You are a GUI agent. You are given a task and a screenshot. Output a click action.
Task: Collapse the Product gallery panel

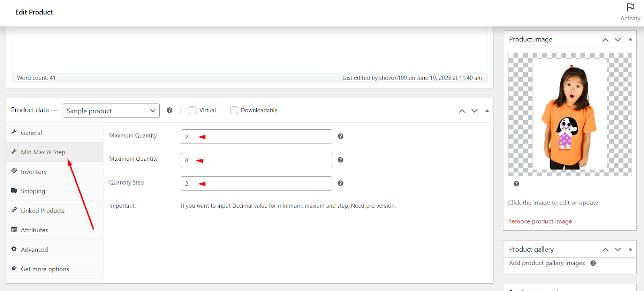[630, 249]
